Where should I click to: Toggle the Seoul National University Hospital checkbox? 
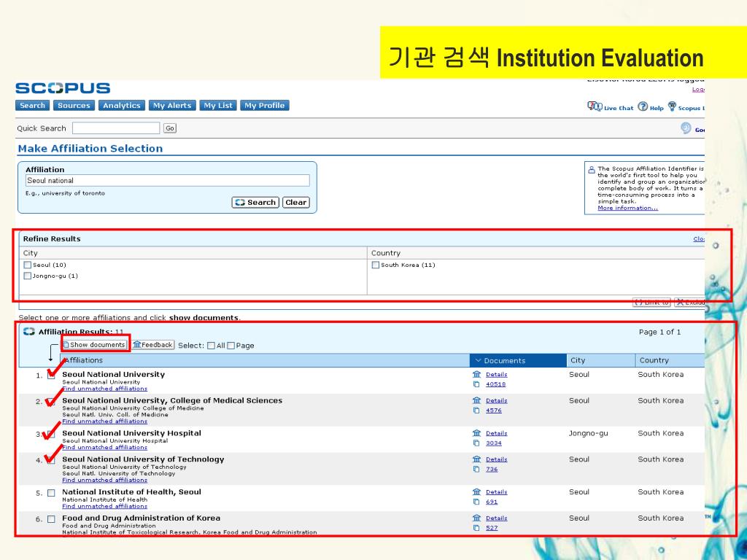pos(52,435)
